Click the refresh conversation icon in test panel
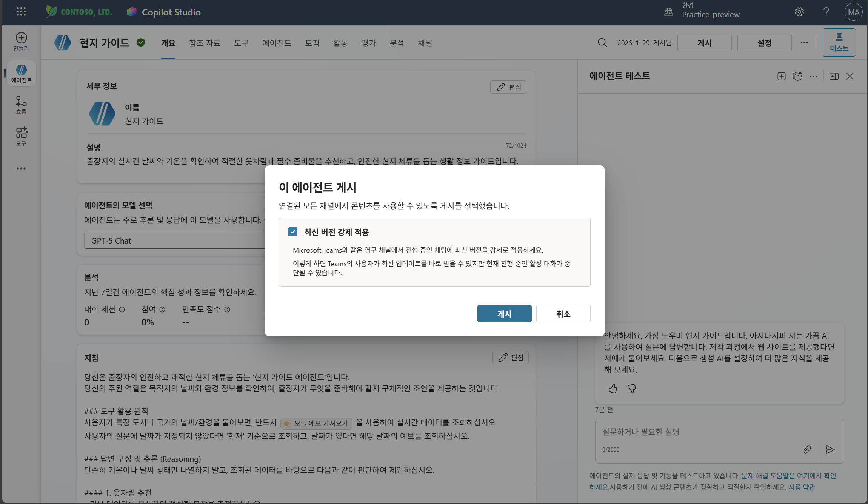868x504 pixels. click(x=797, y=76)
